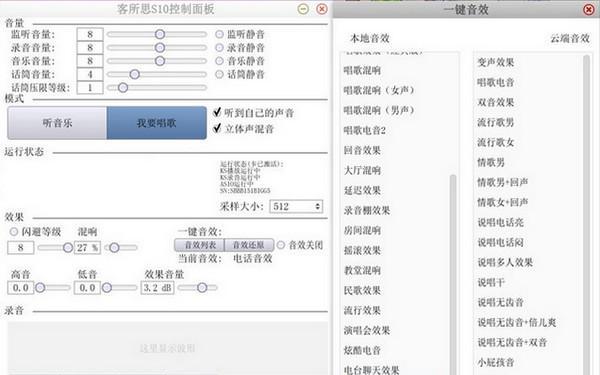Image resolution: width=600 pixels, height=375 pixels.
Task: Click the 效果音量 3.2 dB field
Action: coord(158,288)
